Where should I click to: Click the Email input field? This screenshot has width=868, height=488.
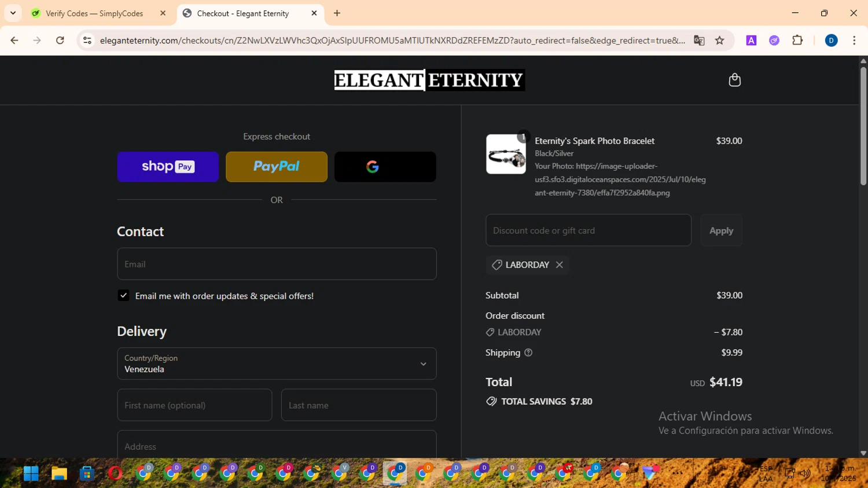tap(277, 264)
